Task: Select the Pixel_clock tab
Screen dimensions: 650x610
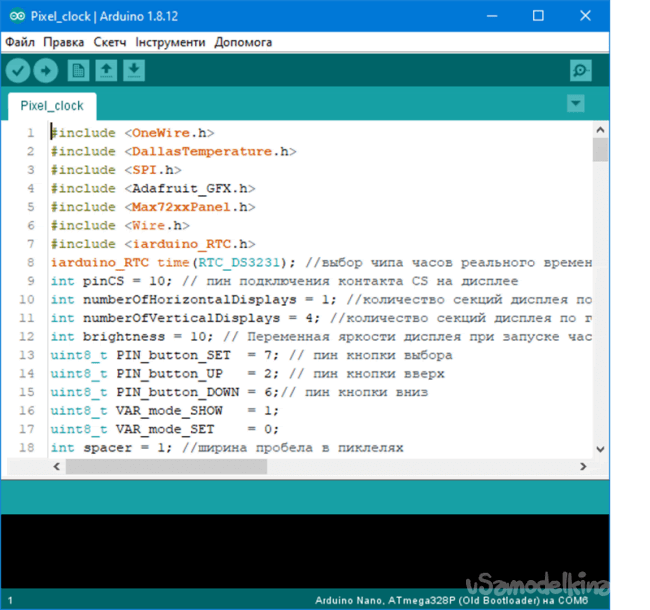Action: point(52,105)
